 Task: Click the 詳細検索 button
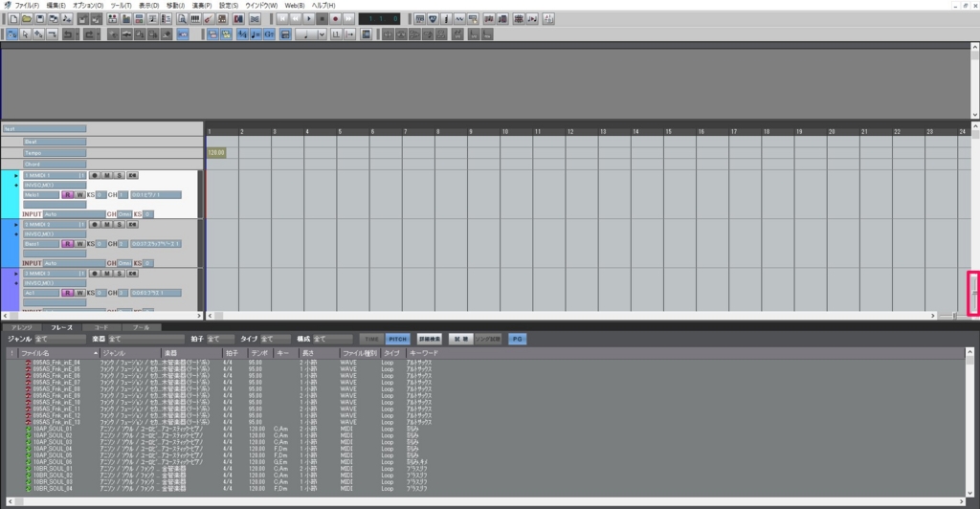[429, 339]
